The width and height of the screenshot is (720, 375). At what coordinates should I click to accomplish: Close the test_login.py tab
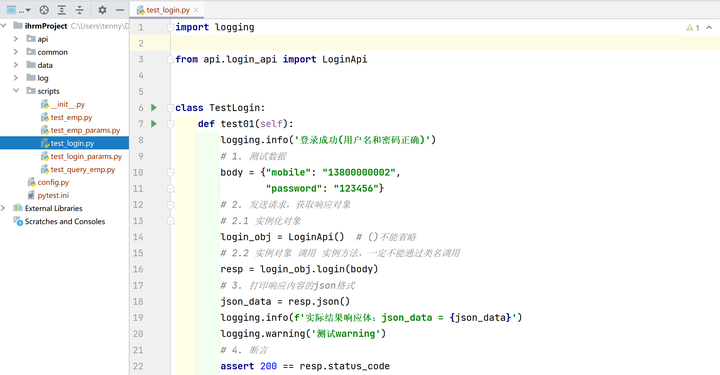point(197,10)
